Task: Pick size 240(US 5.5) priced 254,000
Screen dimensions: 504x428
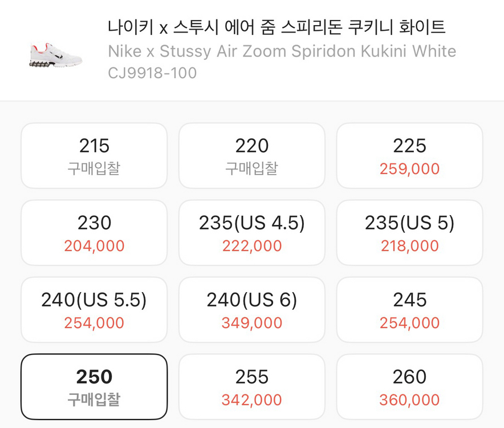Action: click(x=94, y=309)
